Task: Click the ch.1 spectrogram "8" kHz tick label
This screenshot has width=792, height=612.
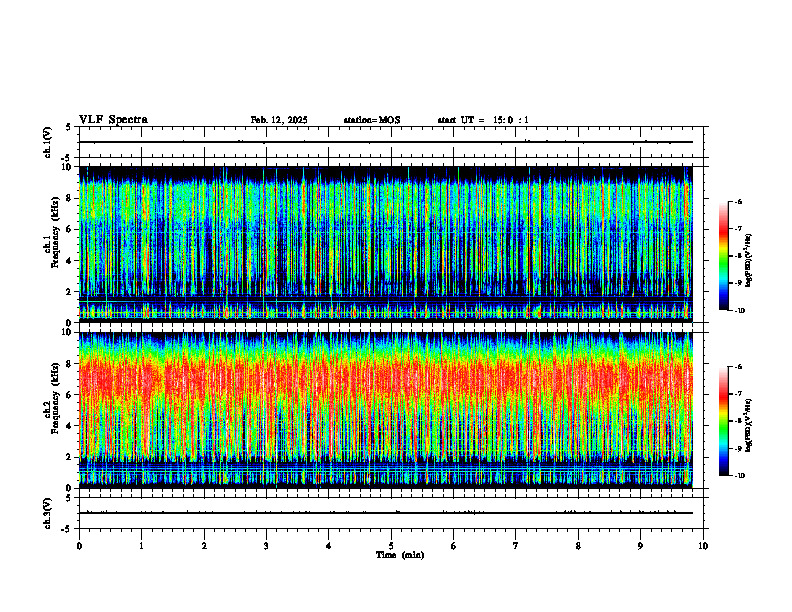Action: [69, 198]
